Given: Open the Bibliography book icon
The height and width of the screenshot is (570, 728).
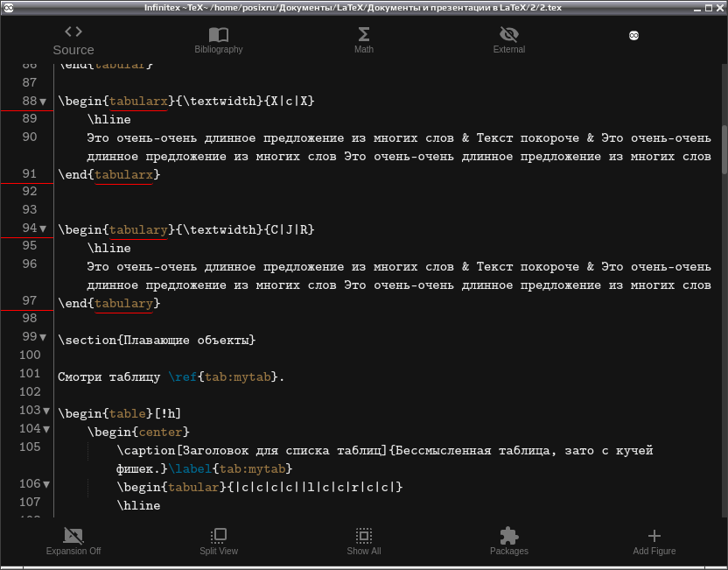Looking at the screenshot, I should point(218,34).
